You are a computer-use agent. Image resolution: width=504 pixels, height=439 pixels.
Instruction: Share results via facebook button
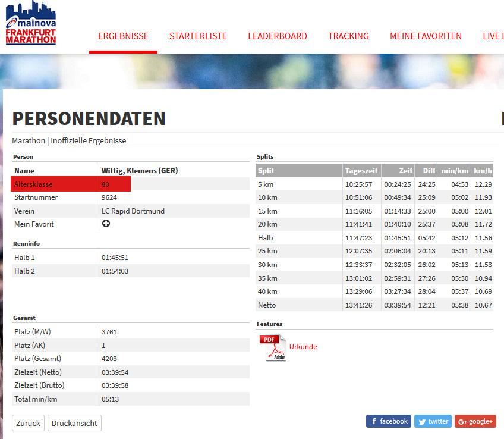click(388, 421)
